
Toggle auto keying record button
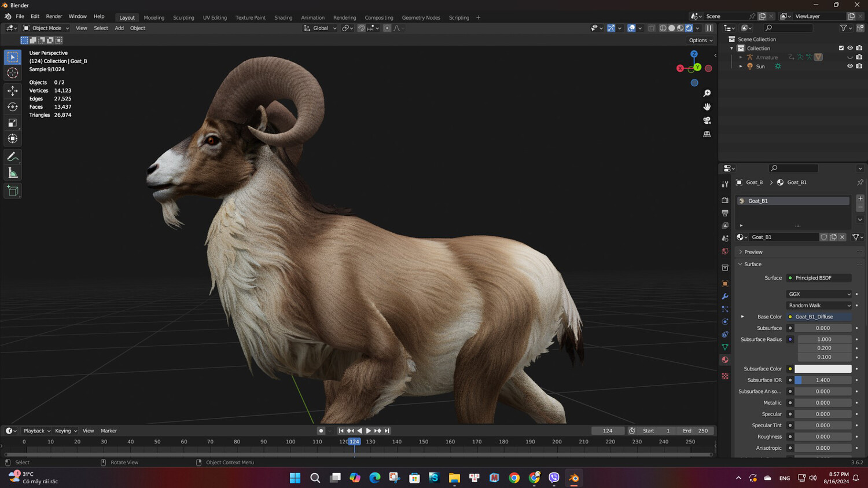(321, 431)
